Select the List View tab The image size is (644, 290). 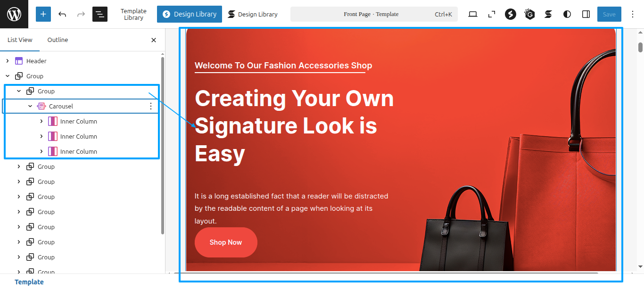[x=20, y=40]
